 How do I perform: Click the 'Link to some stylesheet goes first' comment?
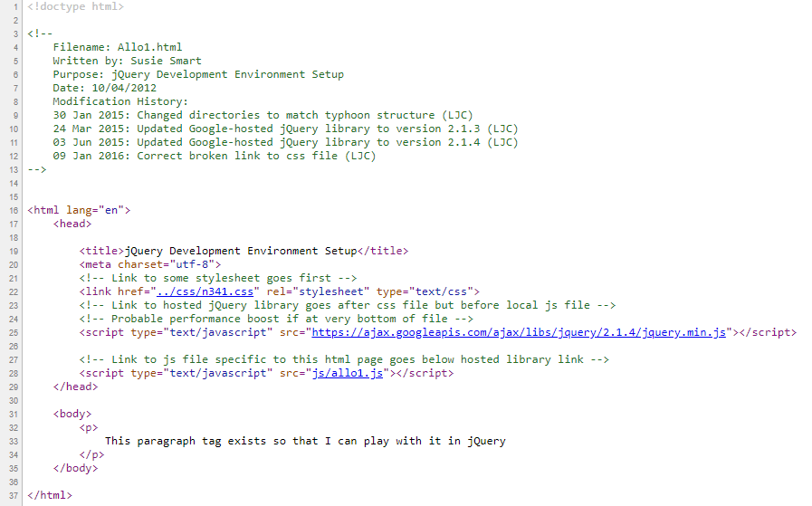tap(218, 278)
